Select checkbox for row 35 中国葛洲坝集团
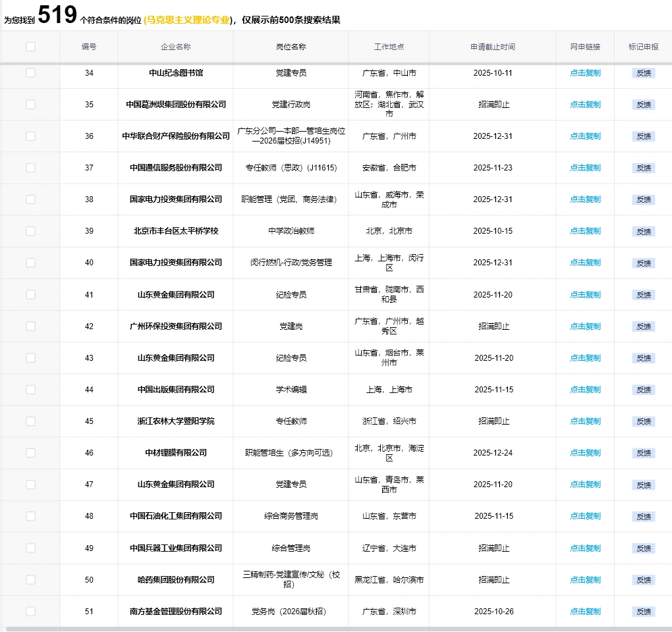 coord(30,105)
